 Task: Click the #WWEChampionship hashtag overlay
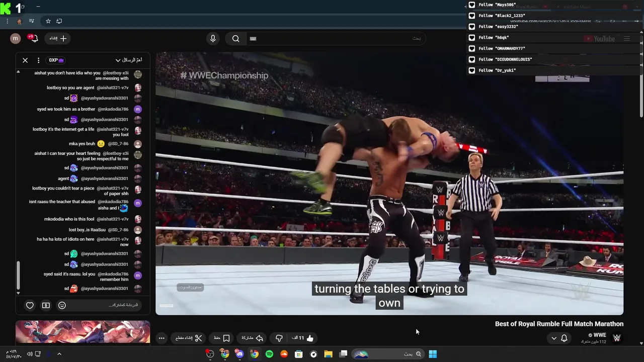pyautogui.click(x=224, y=75)
